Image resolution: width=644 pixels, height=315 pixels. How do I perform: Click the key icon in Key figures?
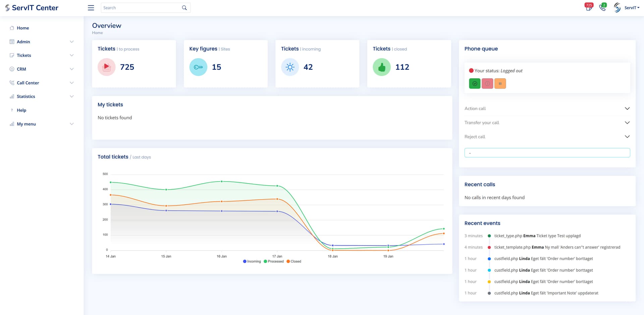(198, 67)
